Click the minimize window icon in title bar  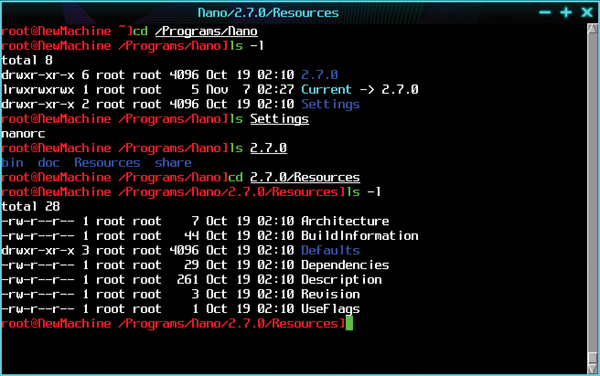[545, 13]
